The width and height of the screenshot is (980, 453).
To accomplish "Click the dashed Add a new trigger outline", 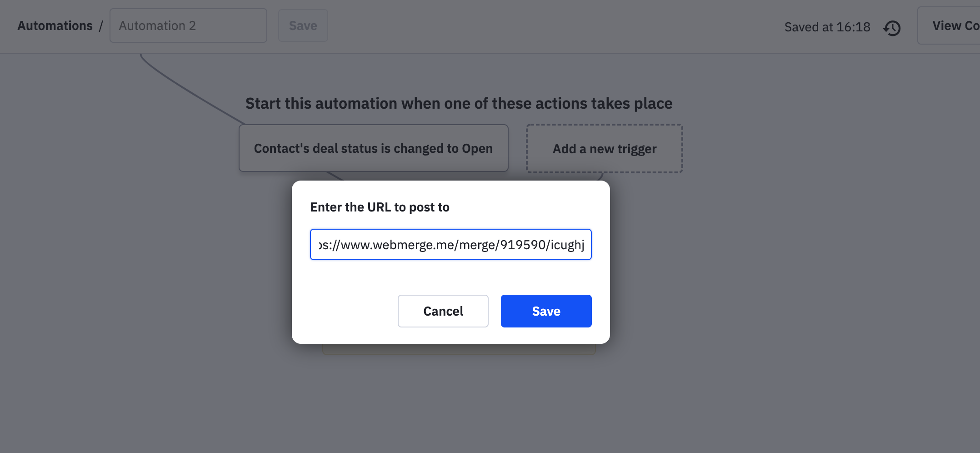I will point(604,149).
